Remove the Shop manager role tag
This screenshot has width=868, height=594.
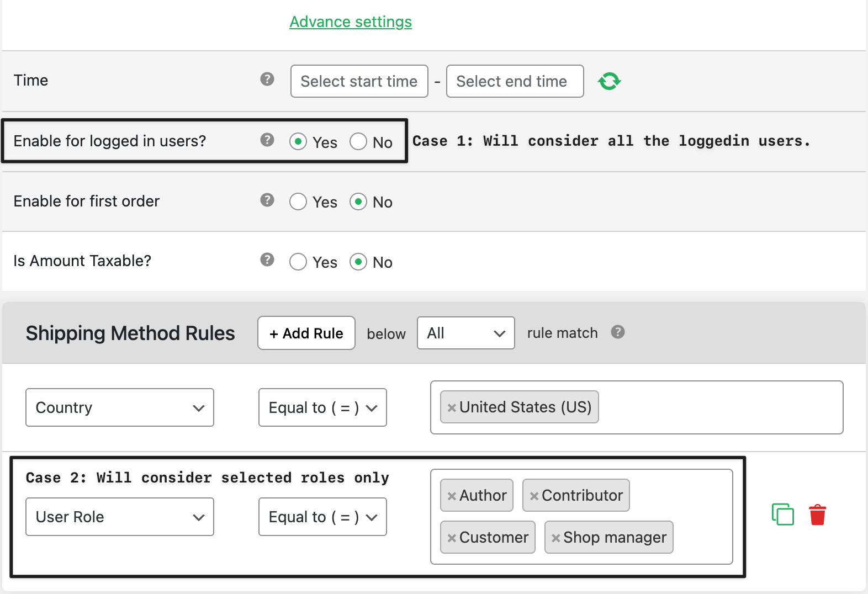coord(556,538)
